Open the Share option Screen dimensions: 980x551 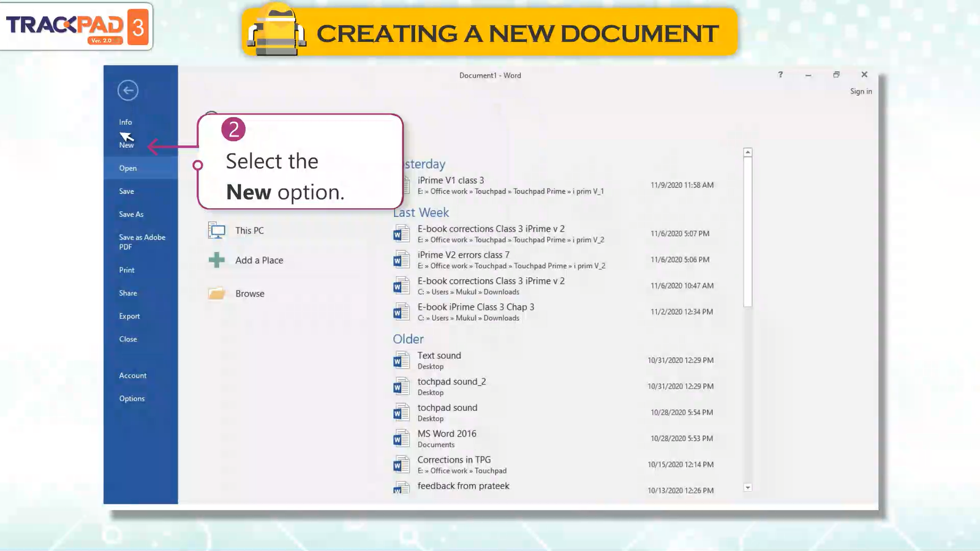(128, 293)
